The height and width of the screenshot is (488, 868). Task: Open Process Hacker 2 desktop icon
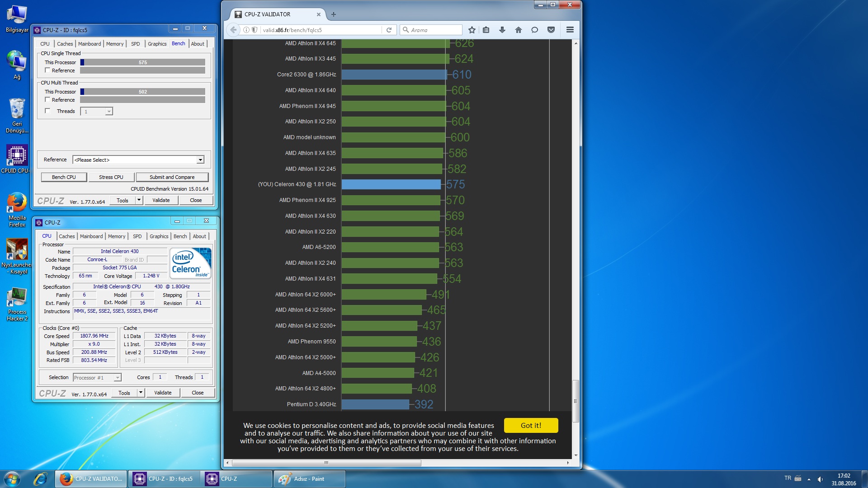17,305
